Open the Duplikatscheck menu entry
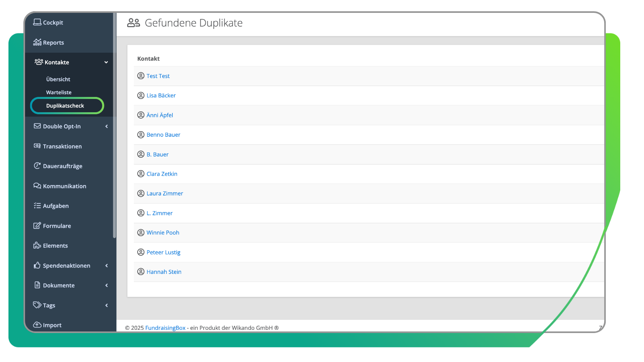Screen dimensions: 644x362 [65, 106]
